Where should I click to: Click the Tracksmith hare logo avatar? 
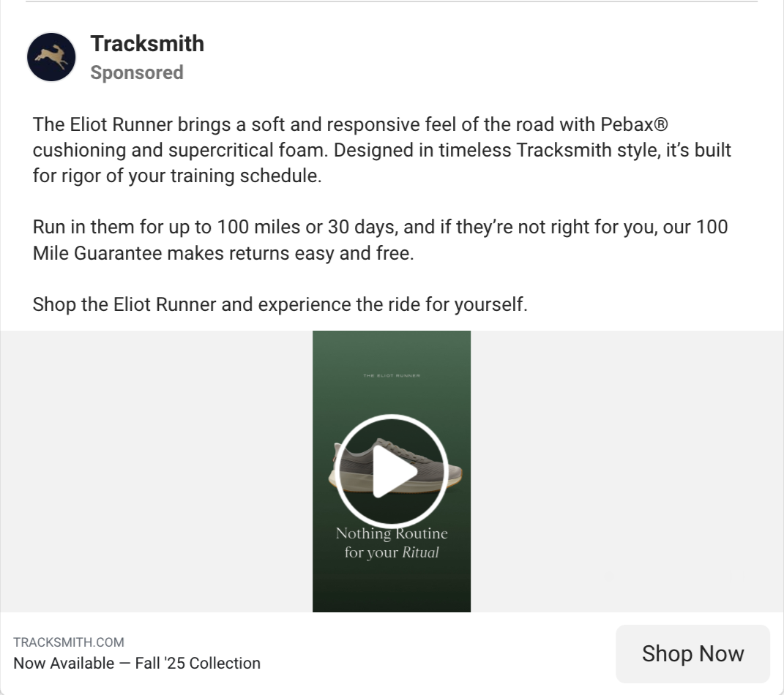tap(51, 57)
